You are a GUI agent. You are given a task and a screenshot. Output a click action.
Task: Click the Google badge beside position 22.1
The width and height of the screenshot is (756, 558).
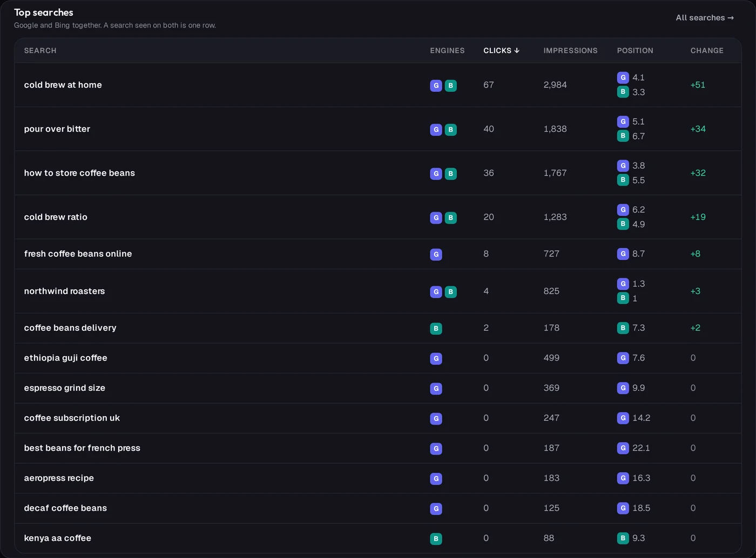click(x=623, y=448)
